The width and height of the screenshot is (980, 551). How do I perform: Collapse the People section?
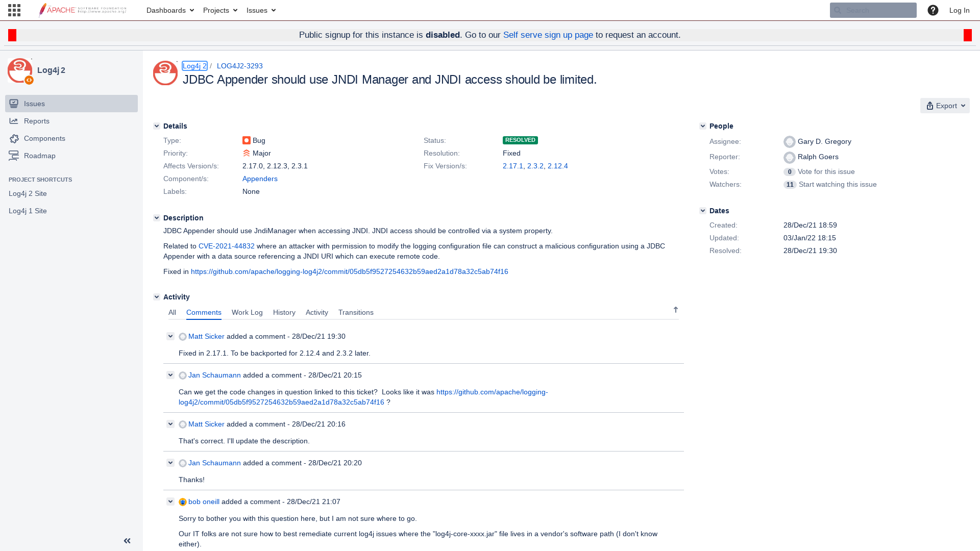703,126
